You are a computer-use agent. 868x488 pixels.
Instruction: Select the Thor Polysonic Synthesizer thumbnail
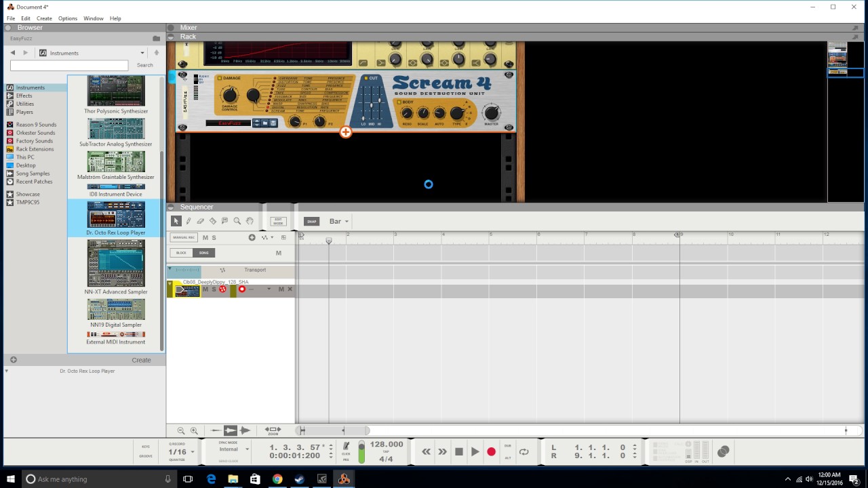point(116,91)
